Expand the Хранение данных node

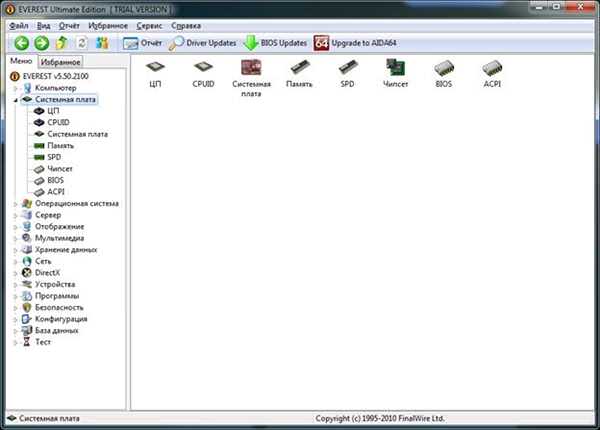pyautogui.click(x=16, y=251)
